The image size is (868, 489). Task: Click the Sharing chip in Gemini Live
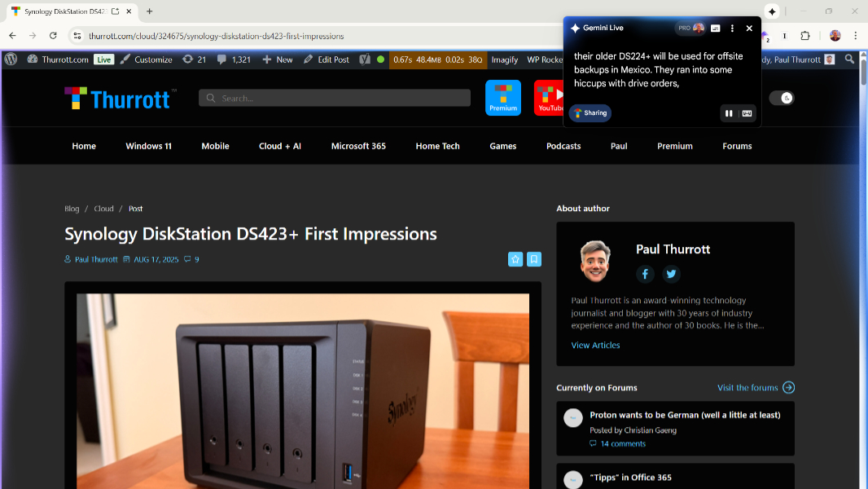[x=590, y=113]
